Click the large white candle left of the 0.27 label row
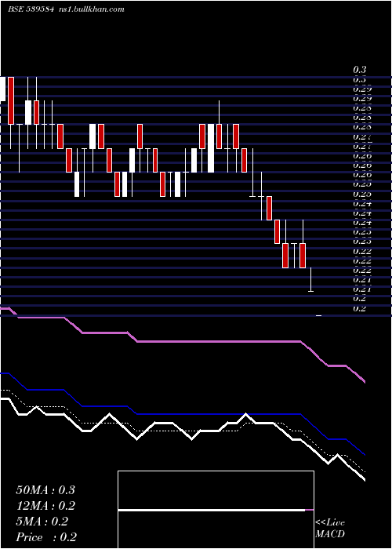Viewport: 392px width, 549px height. [x=211, y=148]
